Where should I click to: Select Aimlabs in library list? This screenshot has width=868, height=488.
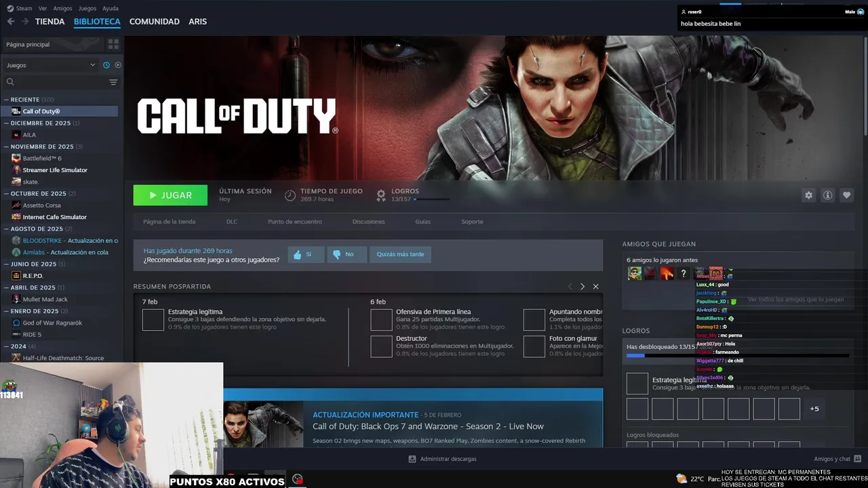click(x=60, y=252)
